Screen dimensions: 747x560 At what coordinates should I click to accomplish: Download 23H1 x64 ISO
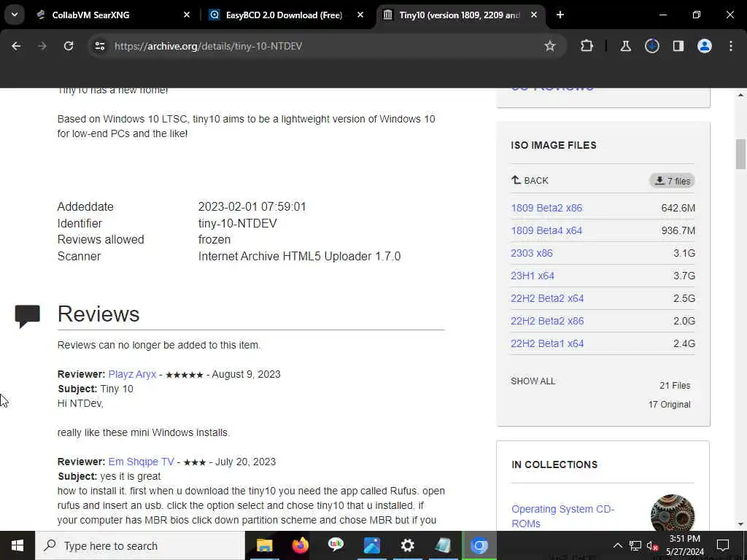[x=533, y=276]
